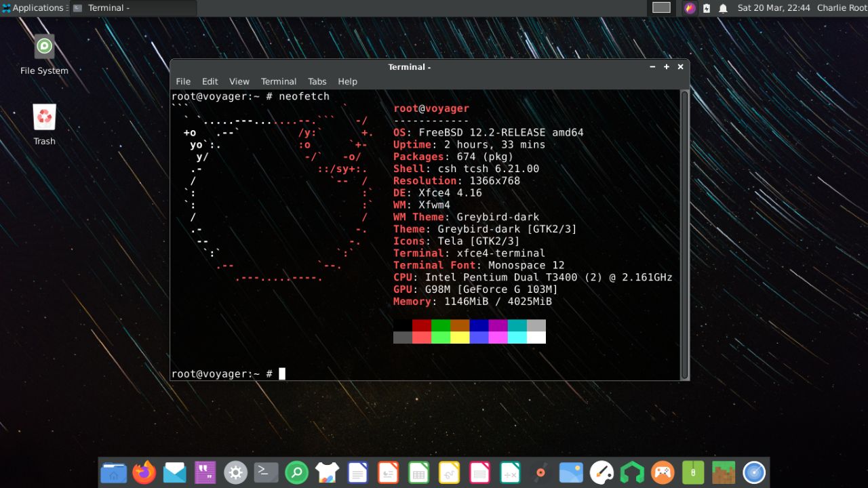
Task: Maximize the Terminal window
Action: (x=667, y=66)
